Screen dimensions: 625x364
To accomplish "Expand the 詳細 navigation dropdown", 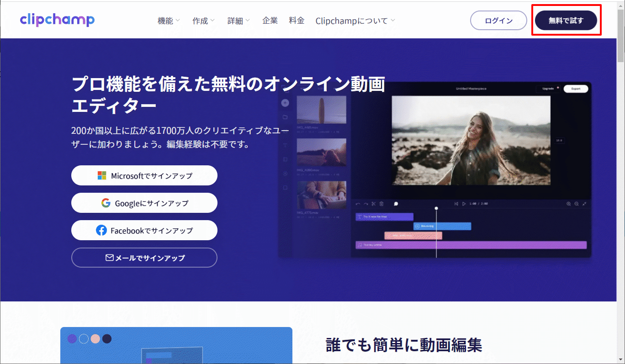I will click(238, 21).
